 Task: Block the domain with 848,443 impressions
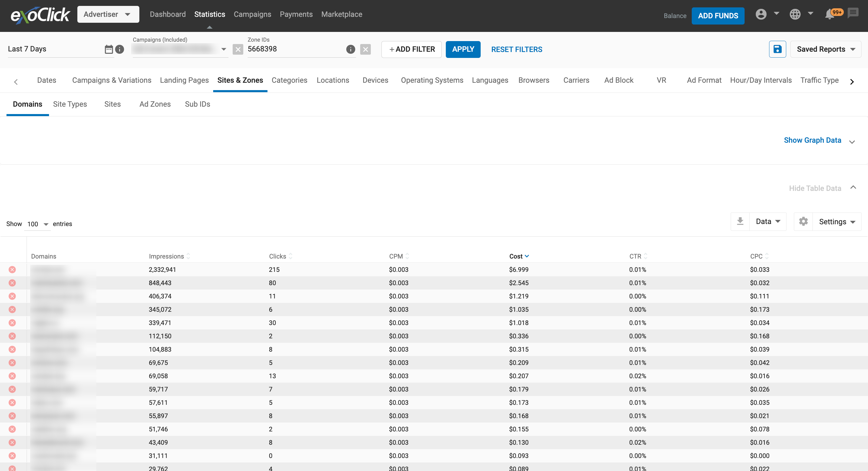pyautogui.click(x=12, y=283)
